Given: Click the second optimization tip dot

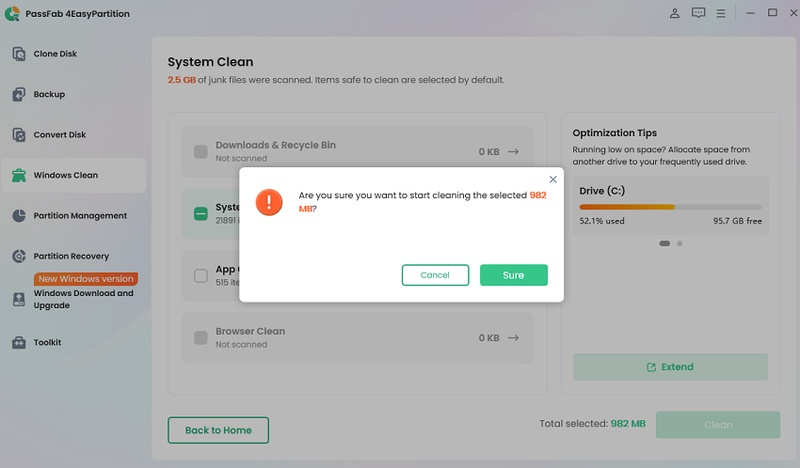Looking at the screenshot, I should [680, 243].
